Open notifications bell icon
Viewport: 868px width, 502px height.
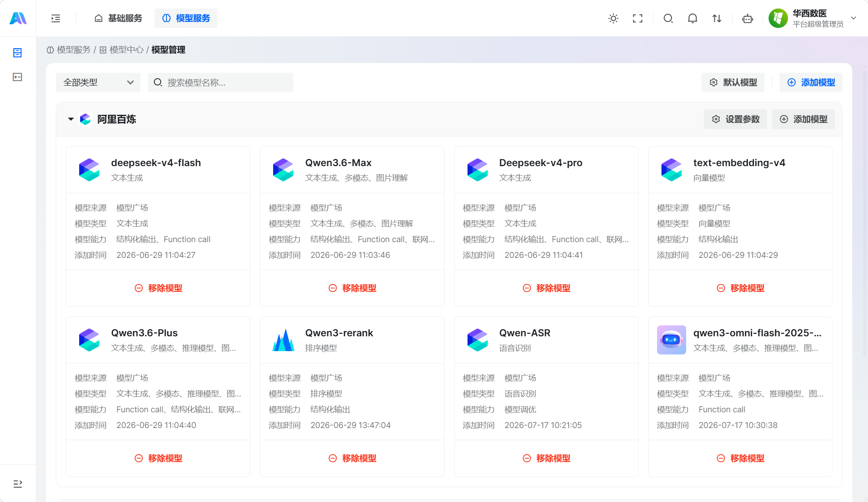click(x=693, y=18)
